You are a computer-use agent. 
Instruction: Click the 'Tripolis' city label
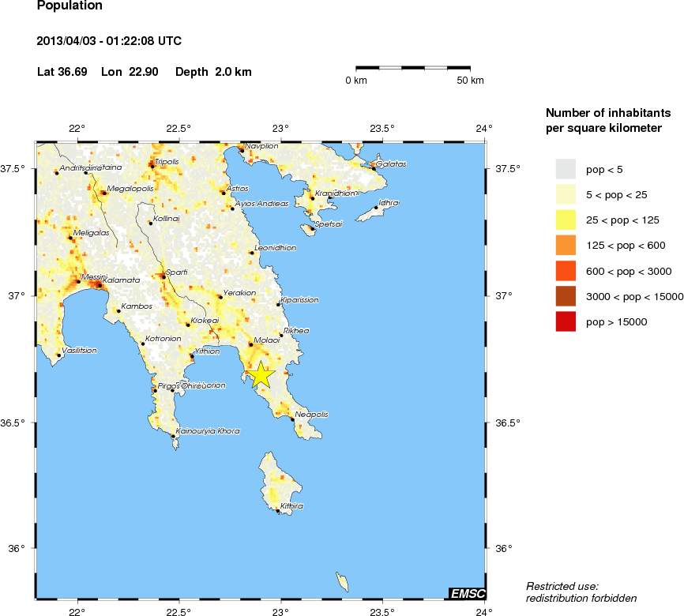coord(167,161)
